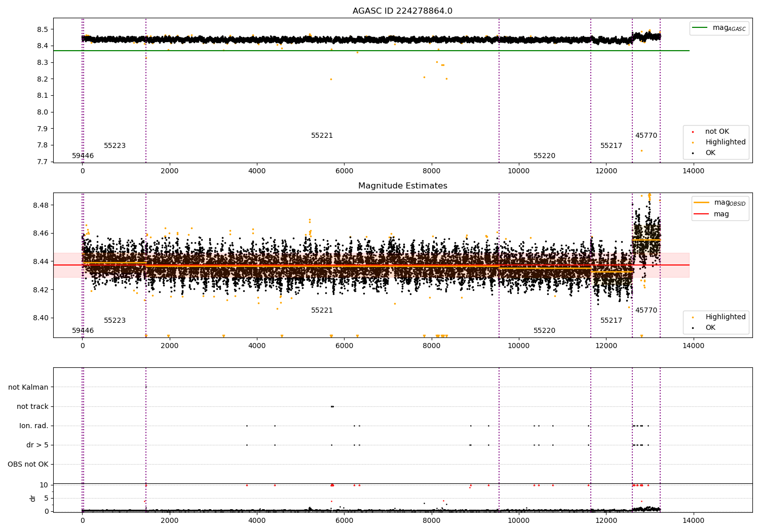Click the 'not Kalman' axis label
This screenshot has height=532, width=760.
(x=28, y=387)
